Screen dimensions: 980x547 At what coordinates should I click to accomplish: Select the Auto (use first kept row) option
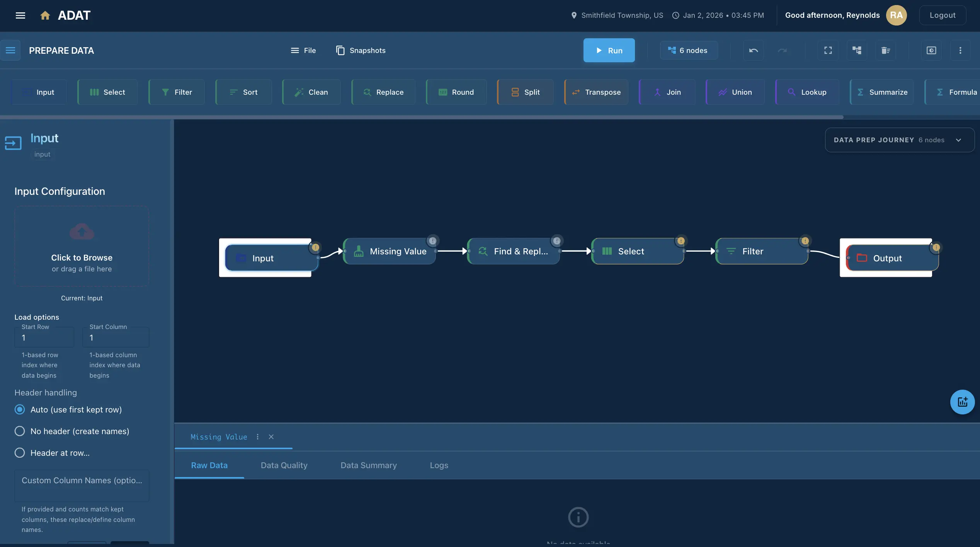(20, 409)
